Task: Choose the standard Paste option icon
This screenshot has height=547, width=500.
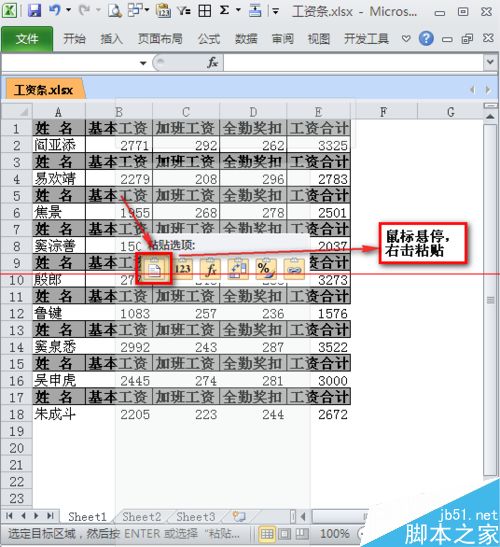Action: point(154,269)
